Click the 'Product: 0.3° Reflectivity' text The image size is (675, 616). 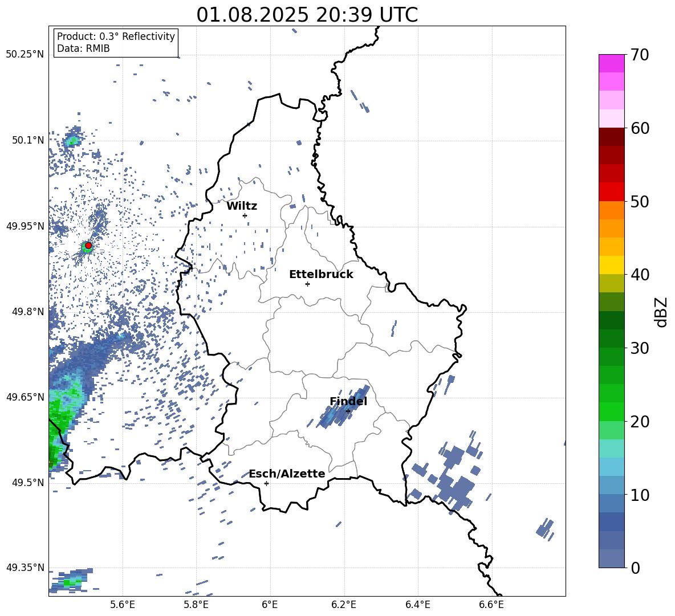click(x=116, y=36)
